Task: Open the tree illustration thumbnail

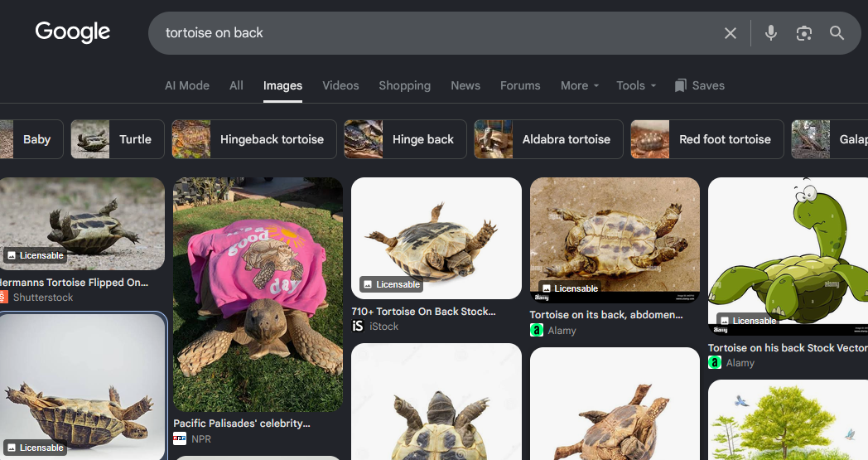Action: click(788, 419)
